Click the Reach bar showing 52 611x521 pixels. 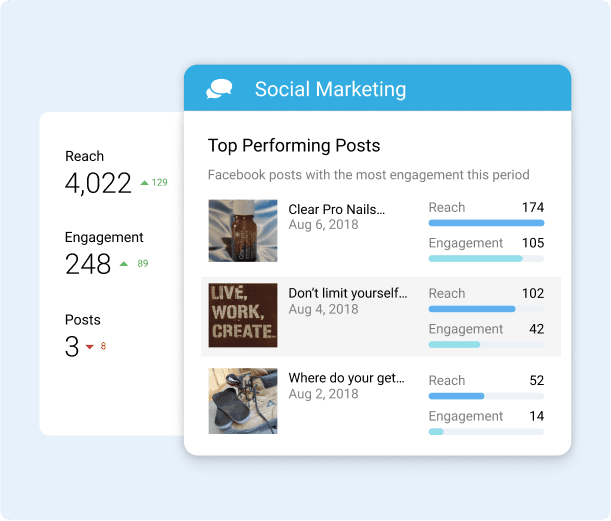pos(486,396)
